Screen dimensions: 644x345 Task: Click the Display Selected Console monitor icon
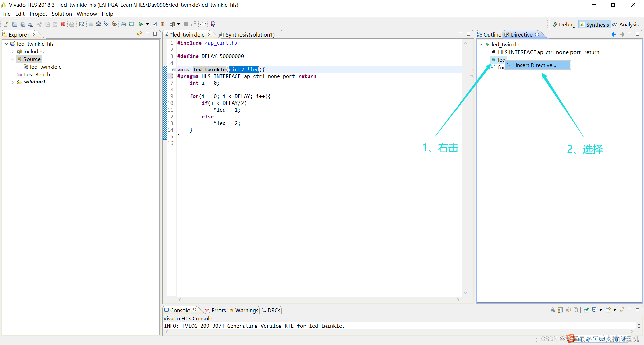594,310
